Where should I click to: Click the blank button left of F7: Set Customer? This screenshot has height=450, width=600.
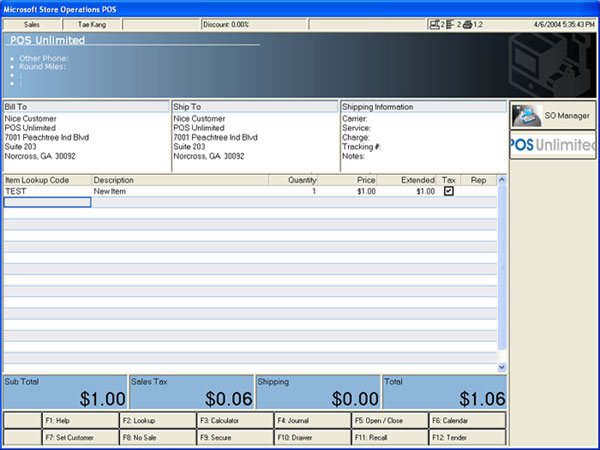coord(23,437)
